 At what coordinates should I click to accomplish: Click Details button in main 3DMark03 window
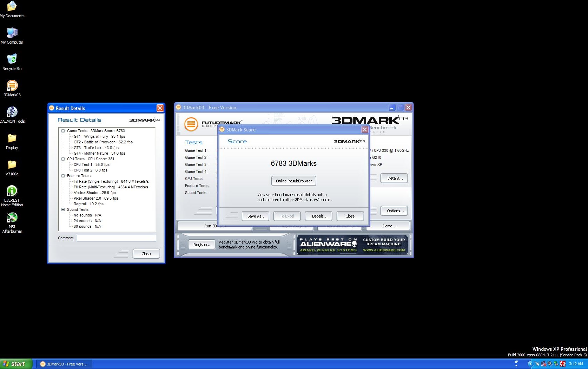point(394,178)
